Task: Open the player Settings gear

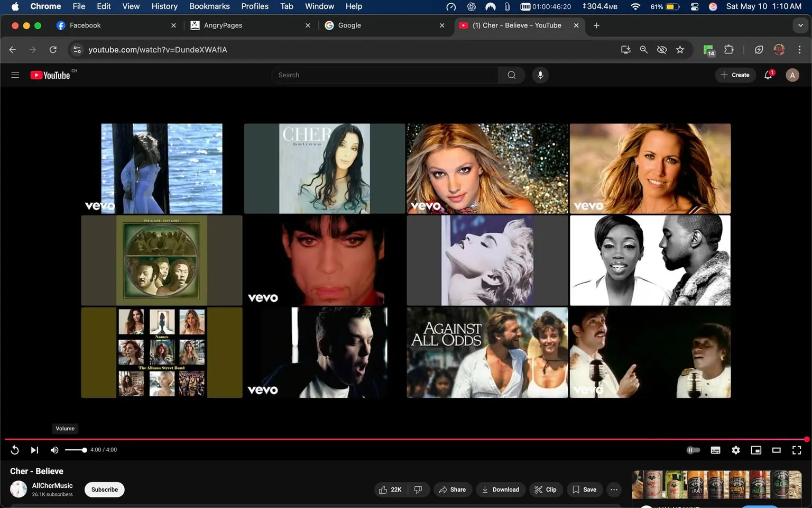Action: coord(735,450)
